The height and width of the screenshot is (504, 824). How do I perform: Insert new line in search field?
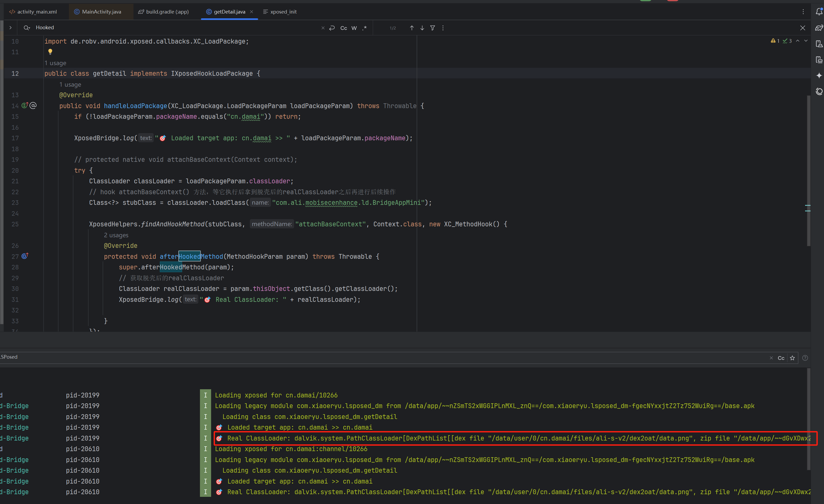pyautogui.click(x=332, y=28)
